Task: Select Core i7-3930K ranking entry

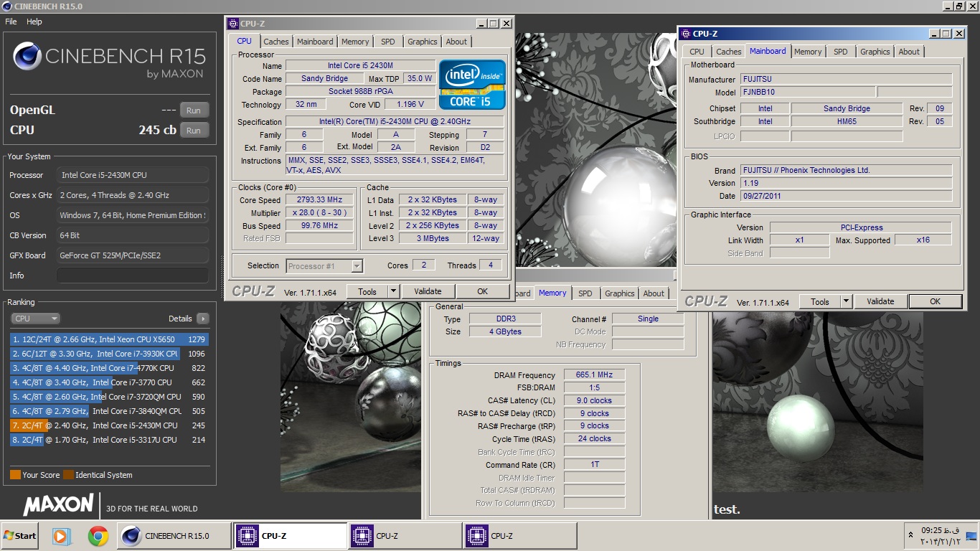Action: tap(108, 354)
